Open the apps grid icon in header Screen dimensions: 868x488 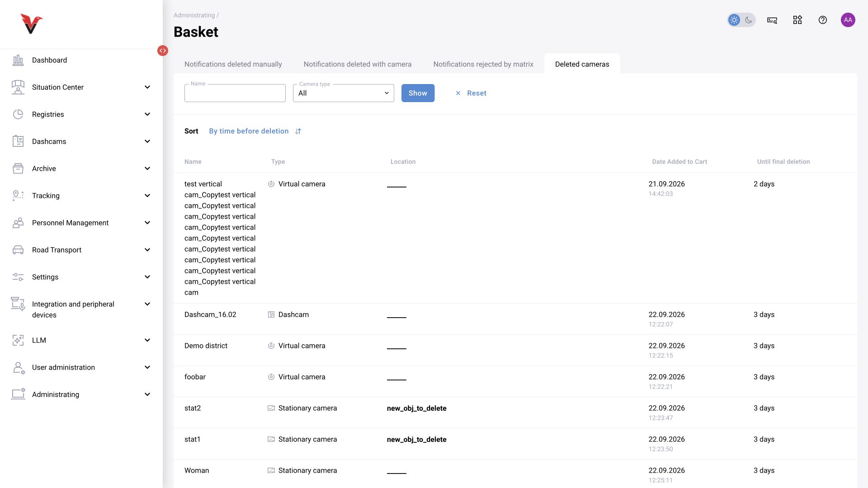click(797, 20)
